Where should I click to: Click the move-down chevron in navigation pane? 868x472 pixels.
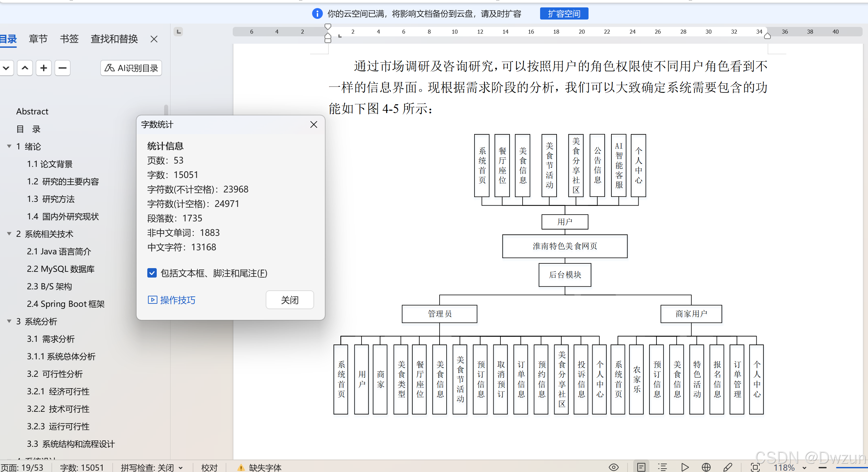pyautogui.click(x=6, y=68)
